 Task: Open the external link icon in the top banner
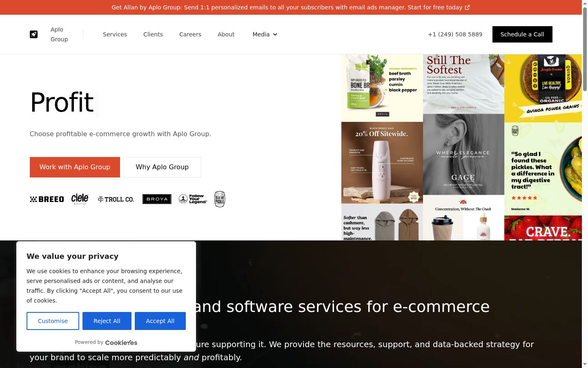pos(467,7)
